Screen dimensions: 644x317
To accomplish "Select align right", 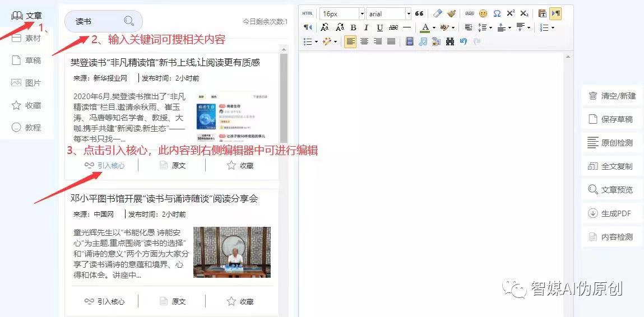I will tap(377, 41).
